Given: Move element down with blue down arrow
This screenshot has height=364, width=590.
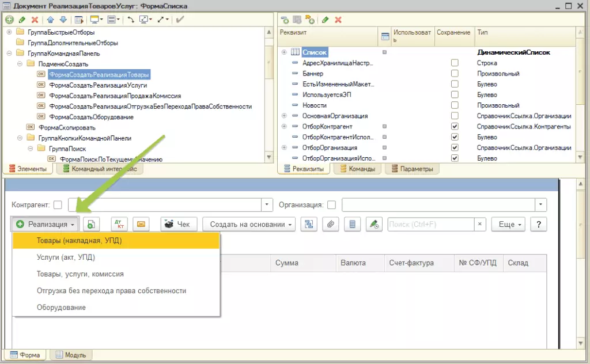Looking at the screenshot, I should (63, 20).
